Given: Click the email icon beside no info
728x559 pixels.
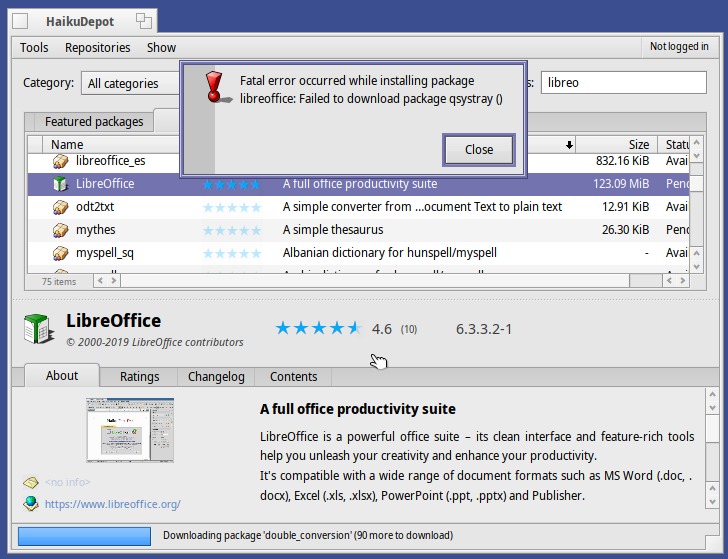Looking at the screenshot, I should [x=31, y=482].
